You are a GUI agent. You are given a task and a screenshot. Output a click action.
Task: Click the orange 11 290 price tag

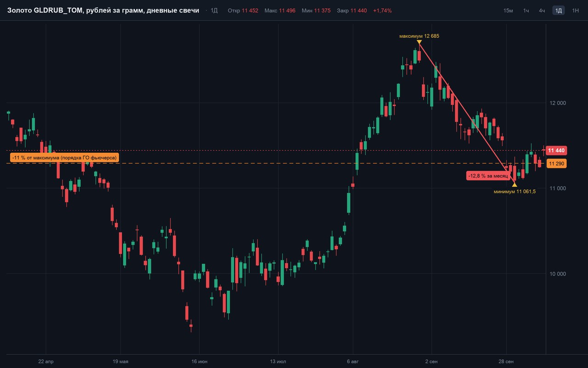pyautogui.click(x=556, y=163)
